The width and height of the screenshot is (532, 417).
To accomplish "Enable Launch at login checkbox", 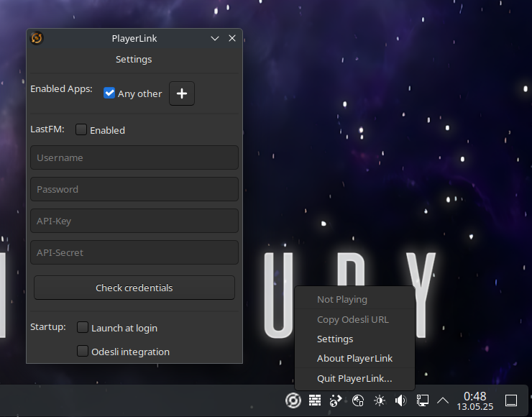I will pos(83,327).
